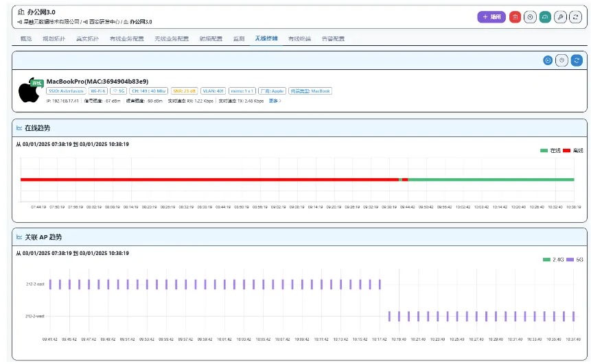Viewport: 591px width, 364px height.
Task: Click the RX 1.22 Kbps realtime rate
Action: pos(190,101)
